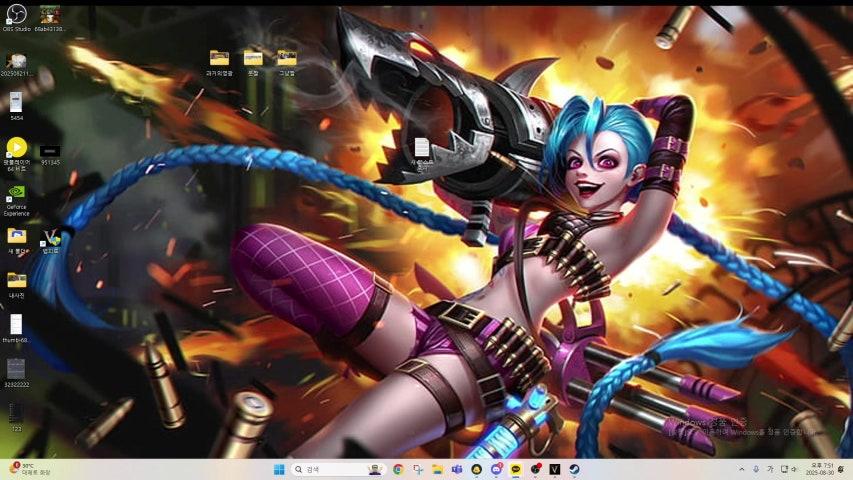853x480 pixels.
Task: Open the middle of three desktop folders
Action: click(253, 63)
